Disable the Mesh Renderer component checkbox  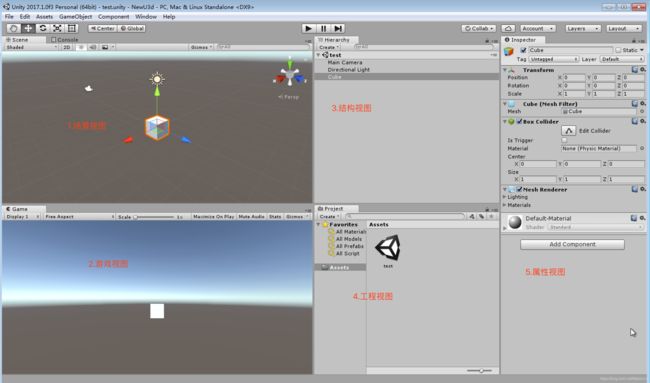click(519, 189)
